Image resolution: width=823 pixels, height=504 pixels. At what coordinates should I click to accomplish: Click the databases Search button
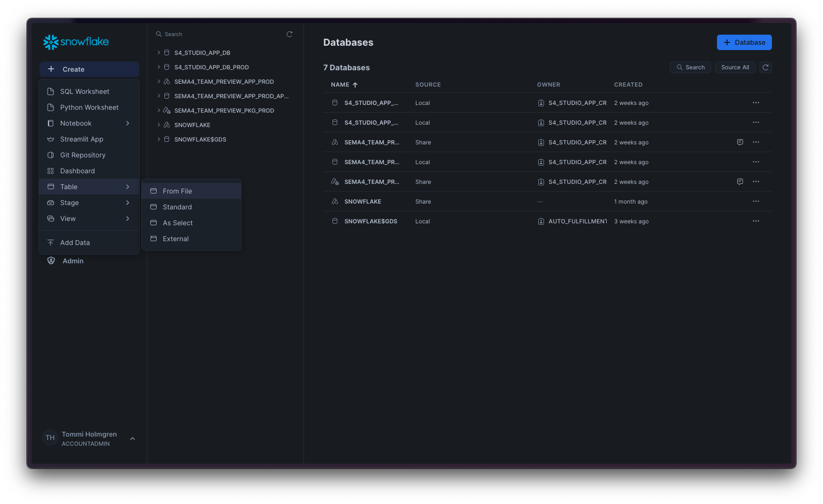click(x=690, y=67)
